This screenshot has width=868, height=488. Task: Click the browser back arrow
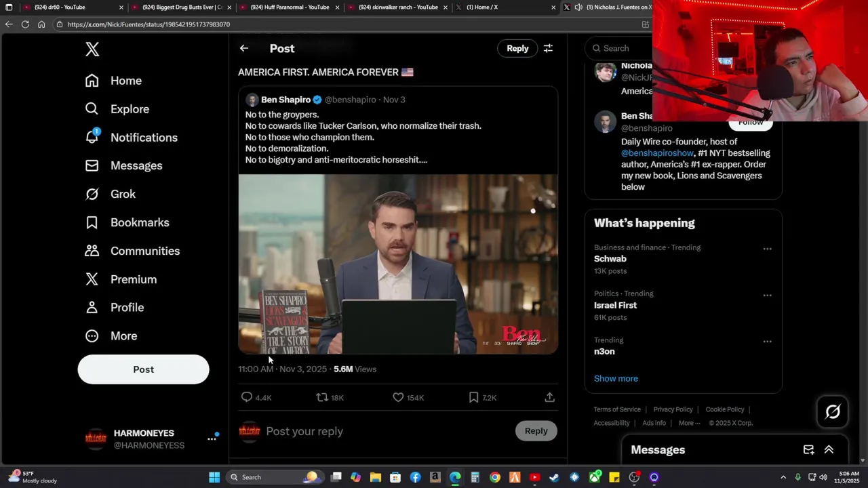pos(9,24)
